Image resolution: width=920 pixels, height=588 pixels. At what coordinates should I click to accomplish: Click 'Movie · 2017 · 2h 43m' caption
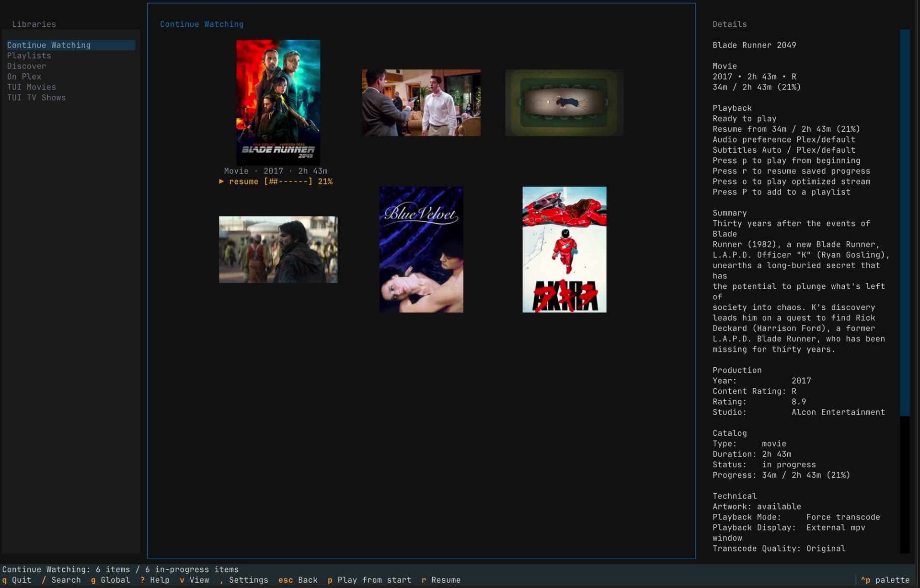[x=276, y=171]
